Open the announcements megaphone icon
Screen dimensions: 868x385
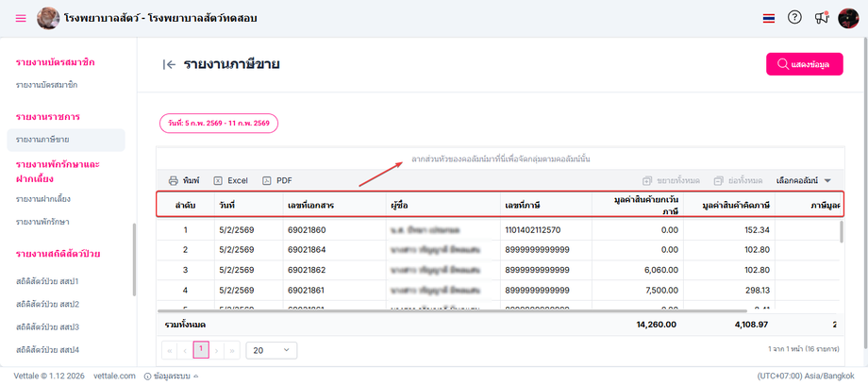[x=822, y=18]
